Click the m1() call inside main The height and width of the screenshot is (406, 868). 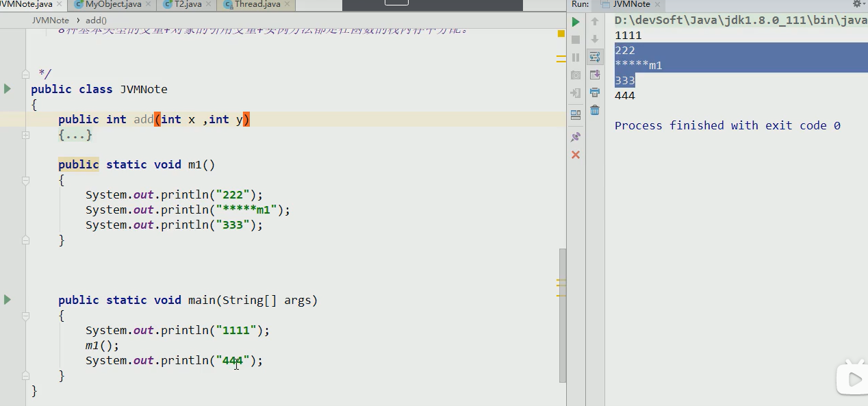point(102,346)
